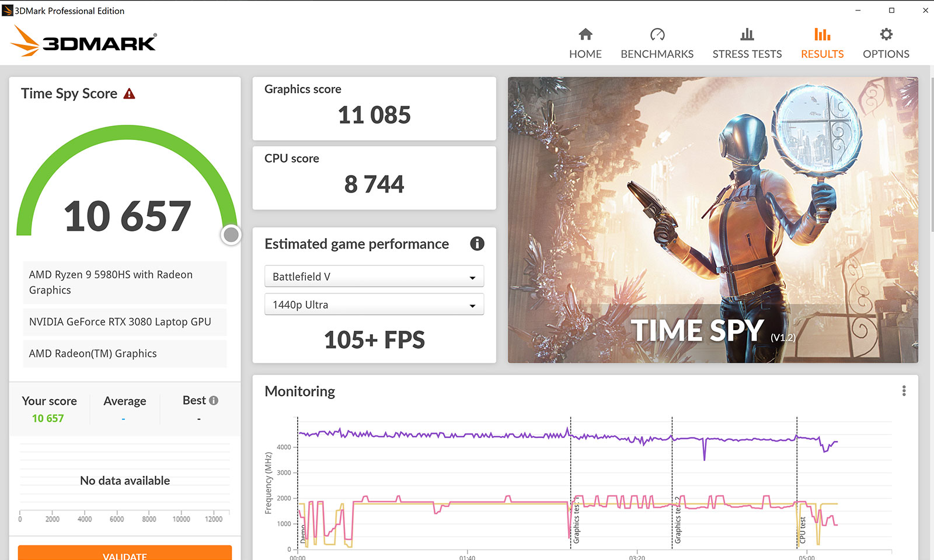Click the Options gear icon
934x560 pixels.
886,34
